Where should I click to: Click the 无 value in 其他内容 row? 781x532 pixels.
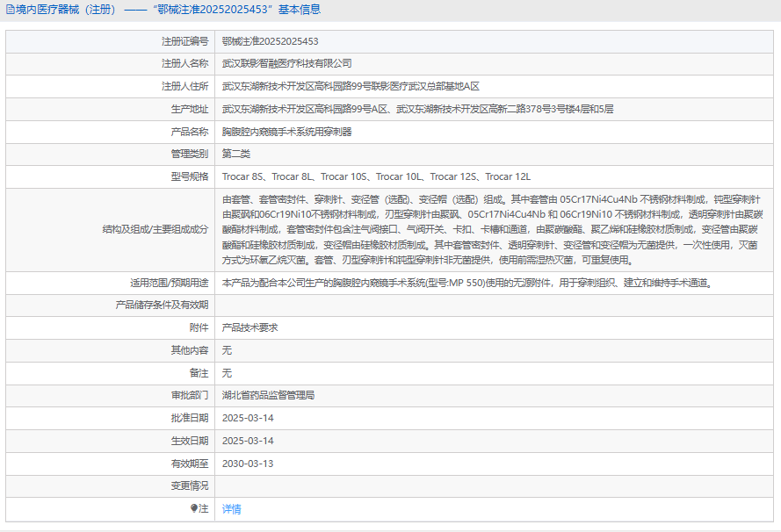click(227, 351)
